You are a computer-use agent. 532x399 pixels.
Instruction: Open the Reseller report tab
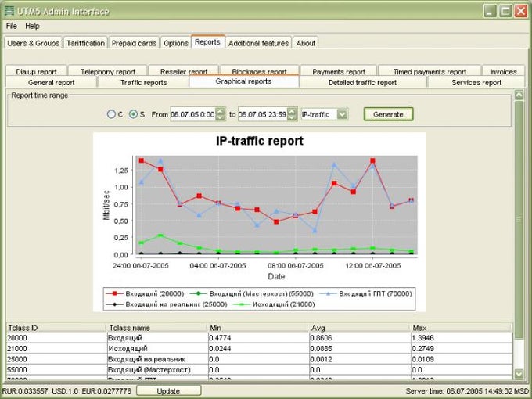184,71
